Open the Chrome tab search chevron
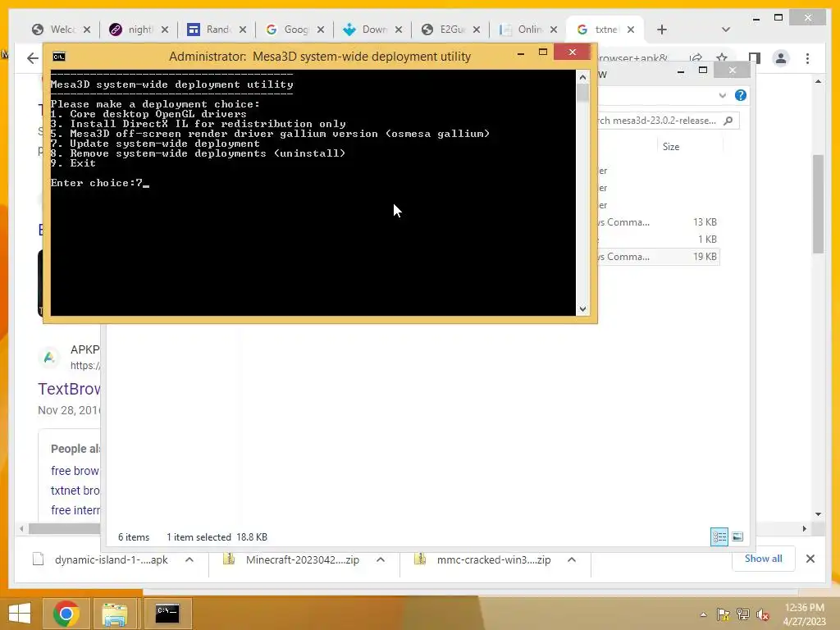 (x=726, y=30)
